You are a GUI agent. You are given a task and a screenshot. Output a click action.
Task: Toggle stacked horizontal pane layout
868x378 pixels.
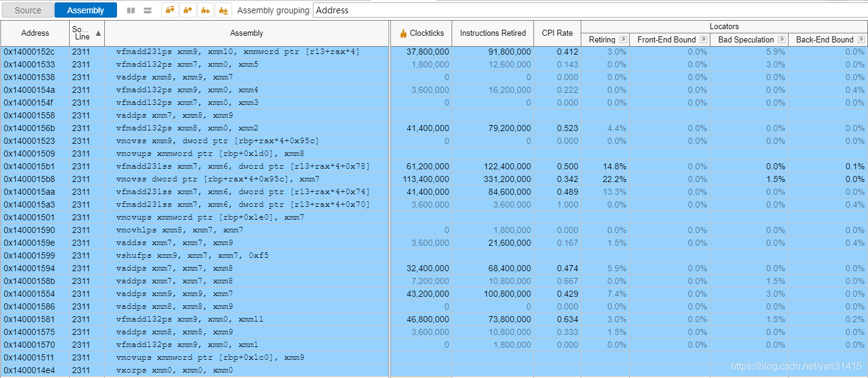pyautogui.click(x=147, y=10)
